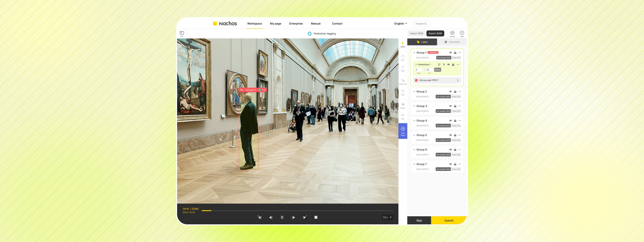The image size is (644, 242).
Task: Skip this task
Action: (419, 220)
